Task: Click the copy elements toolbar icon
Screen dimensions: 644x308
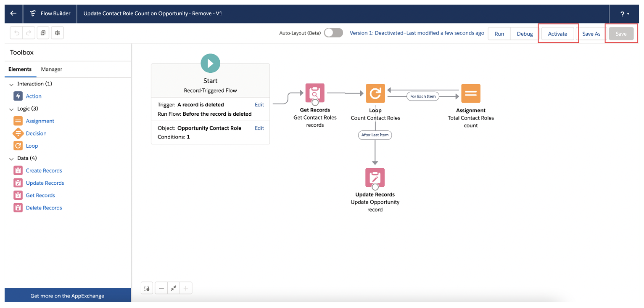Action: point(43,33)
